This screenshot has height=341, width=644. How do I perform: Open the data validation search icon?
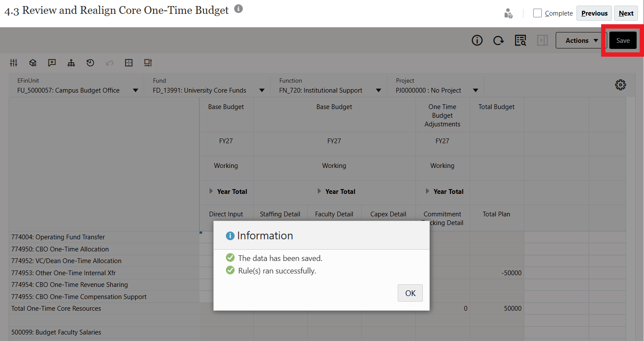click(x=520, y=40)
